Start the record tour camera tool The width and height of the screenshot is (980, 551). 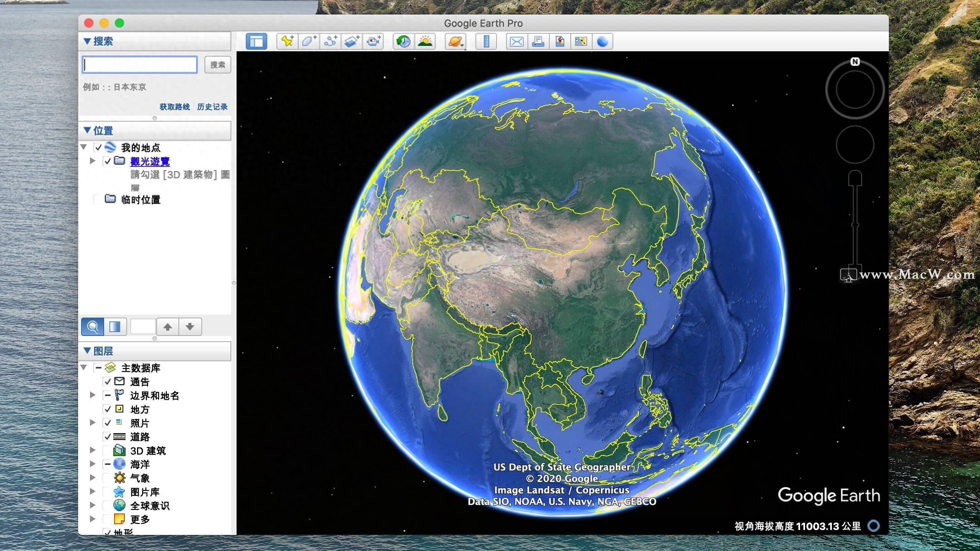pos(373,41)
